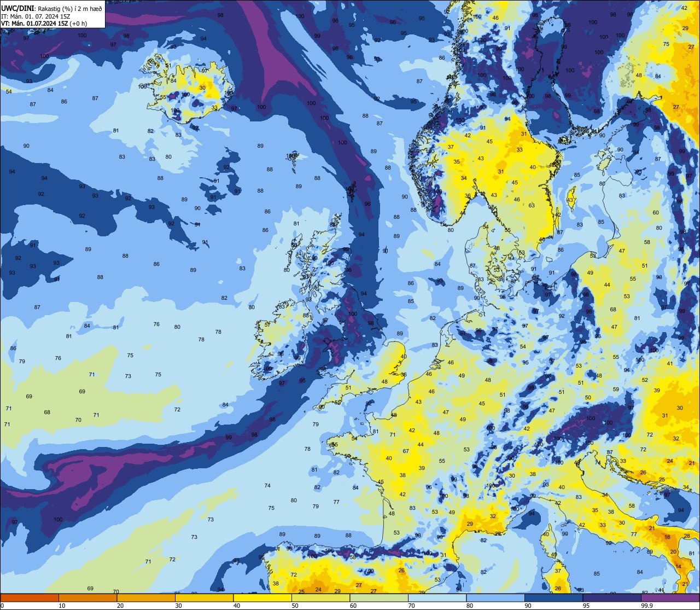Pick the pale yellow 50–60 legend swatch
This screenshot has width=700, height=610.
[320, 597]
